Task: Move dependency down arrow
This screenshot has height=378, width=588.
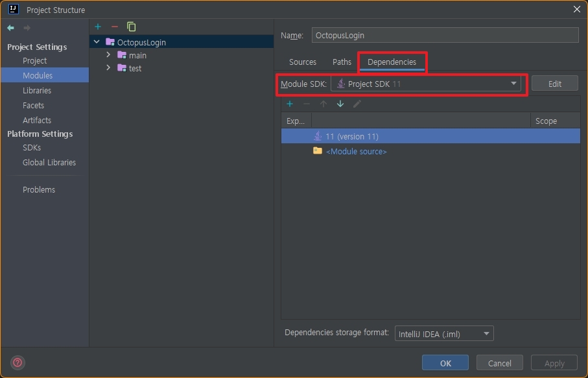Action: (x=340, y=104)
